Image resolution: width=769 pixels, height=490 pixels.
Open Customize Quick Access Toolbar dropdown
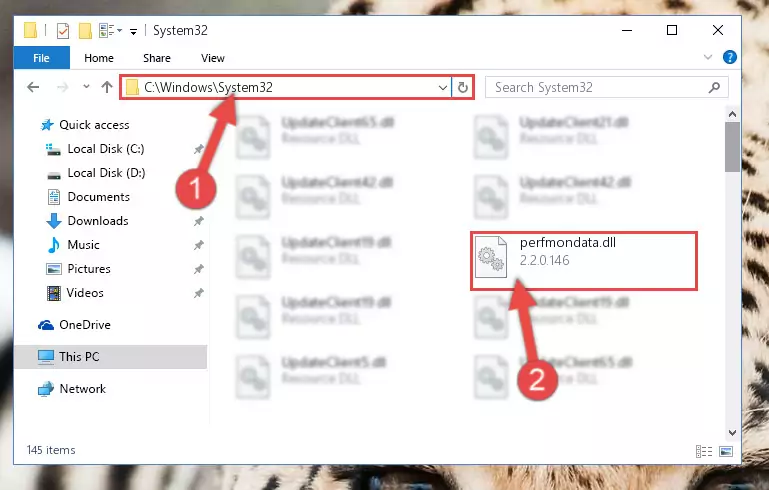[x=133, y=32]
